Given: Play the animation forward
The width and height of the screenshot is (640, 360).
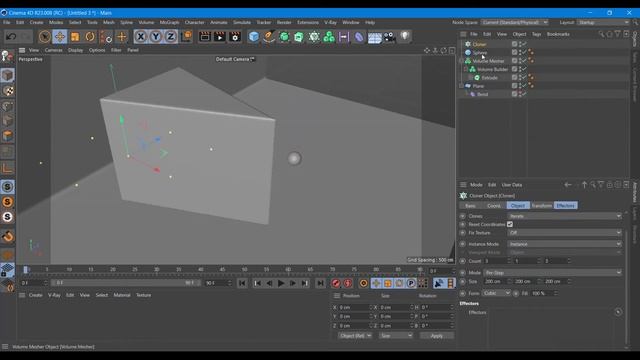Looking at the screenshot, I should coord(281,283).
